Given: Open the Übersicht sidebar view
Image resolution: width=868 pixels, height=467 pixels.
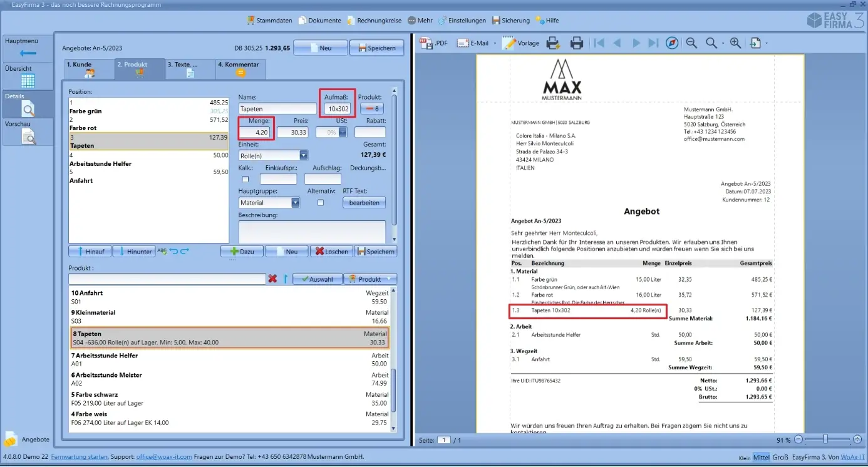Looking at the screenshot, I should click(28, 76).
